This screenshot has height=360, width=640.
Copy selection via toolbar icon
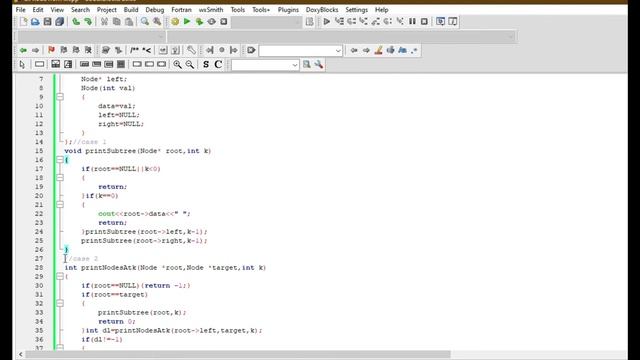[116, 22]
